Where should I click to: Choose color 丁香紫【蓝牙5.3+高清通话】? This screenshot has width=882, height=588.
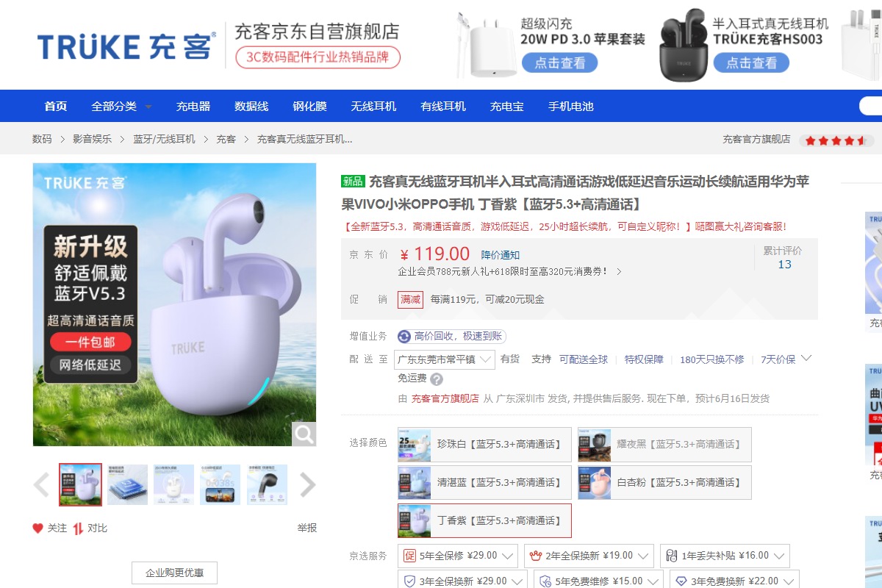484,521
